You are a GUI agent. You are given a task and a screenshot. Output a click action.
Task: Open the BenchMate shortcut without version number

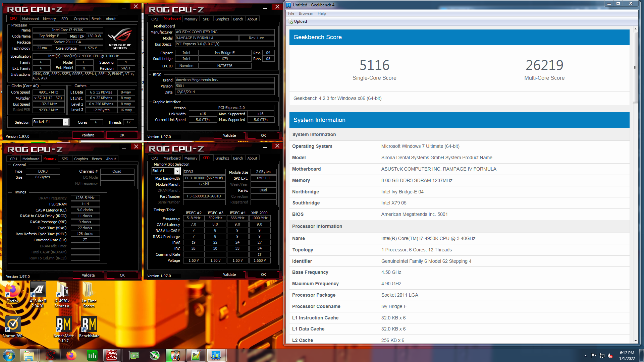[x=89, y=327]
